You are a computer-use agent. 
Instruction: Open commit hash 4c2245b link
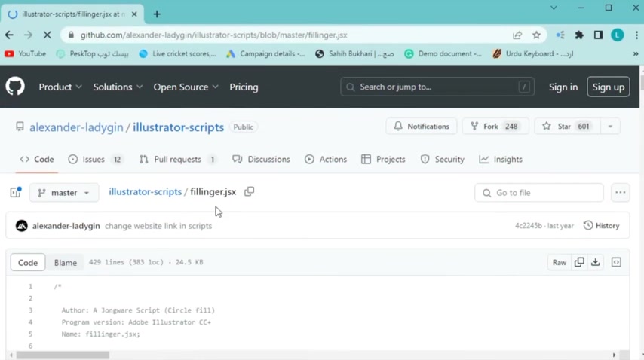coord(528,226)
